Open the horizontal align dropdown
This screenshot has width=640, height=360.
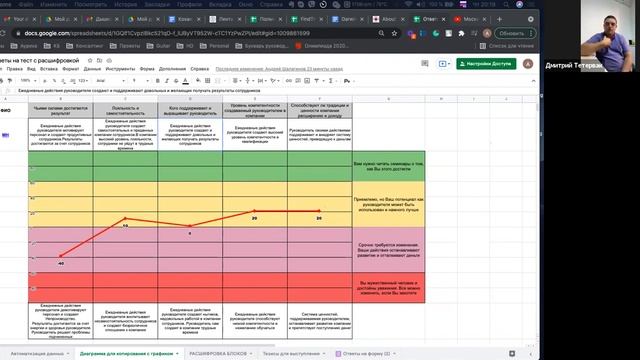236,81
